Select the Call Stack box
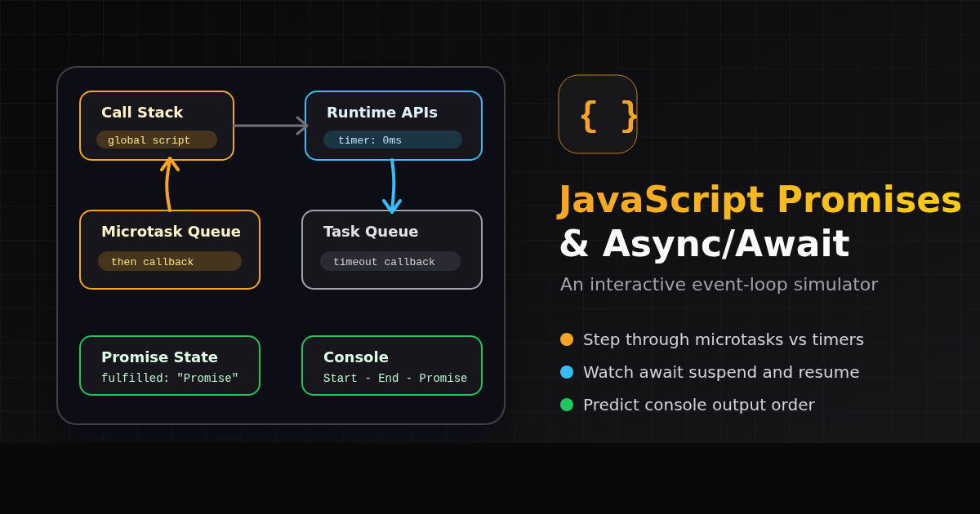Viewport: 980px width, 514px height. pyautogui.click(x=157, y=126)
